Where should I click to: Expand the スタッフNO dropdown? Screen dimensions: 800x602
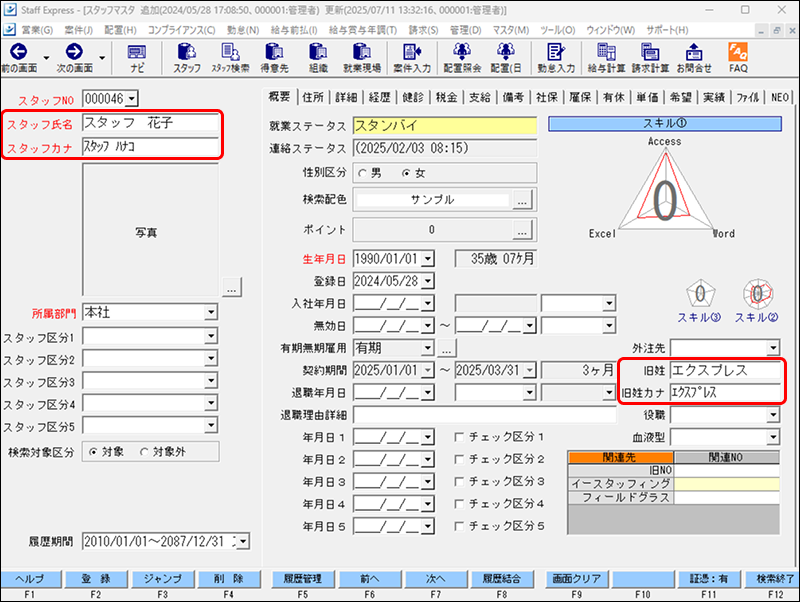[132, 98]
